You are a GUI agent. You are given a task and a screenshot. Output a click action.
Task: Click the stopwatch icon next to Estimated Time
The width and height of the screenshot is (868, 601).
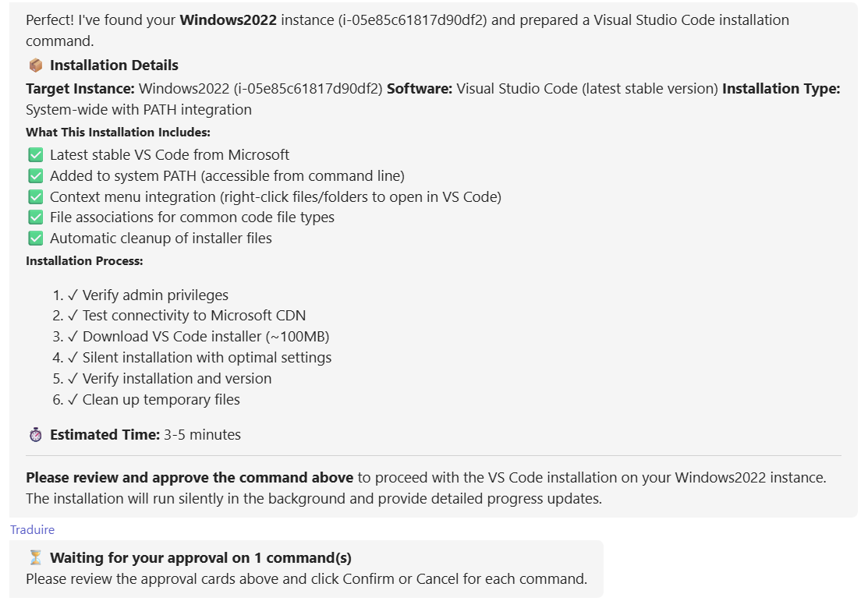pos(35,435)
